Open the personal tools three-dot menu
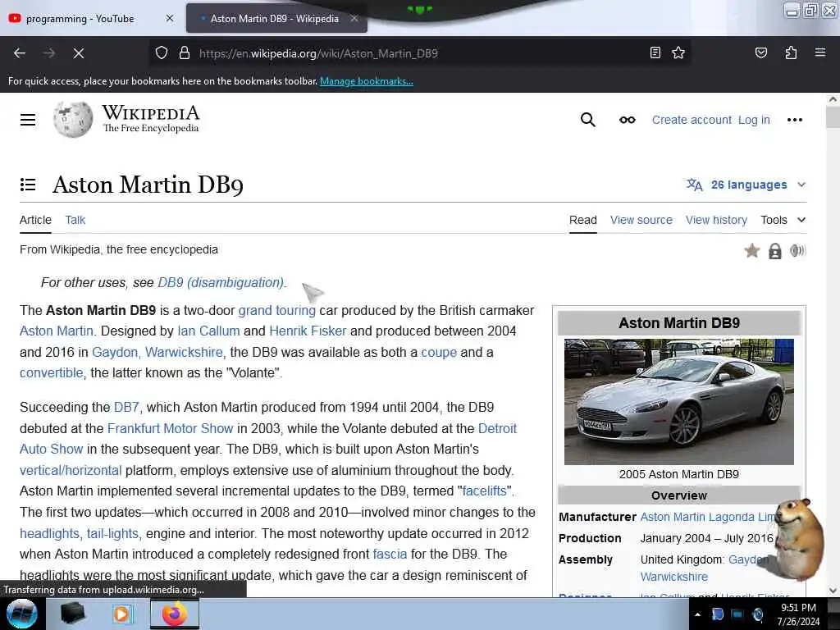The width and height of the screenshot is (840, 630). (x=794, y=120)
